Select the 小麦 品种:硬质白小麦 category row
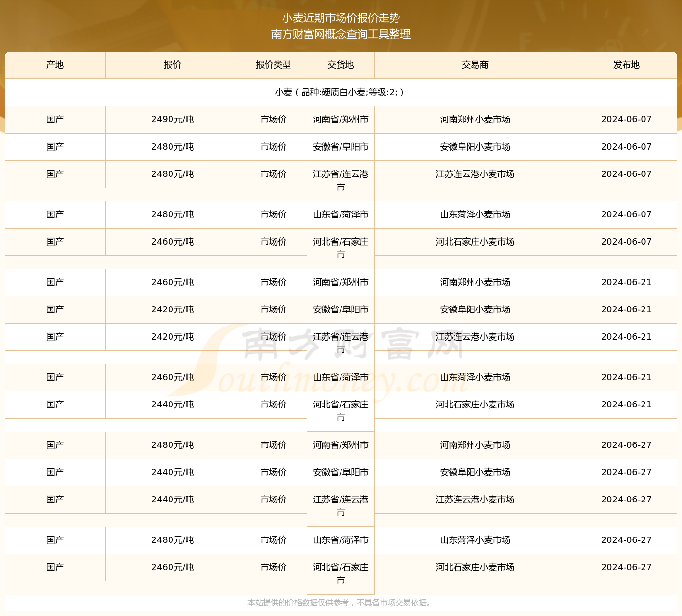The image size is (682, 616). (x=341, y=92)
